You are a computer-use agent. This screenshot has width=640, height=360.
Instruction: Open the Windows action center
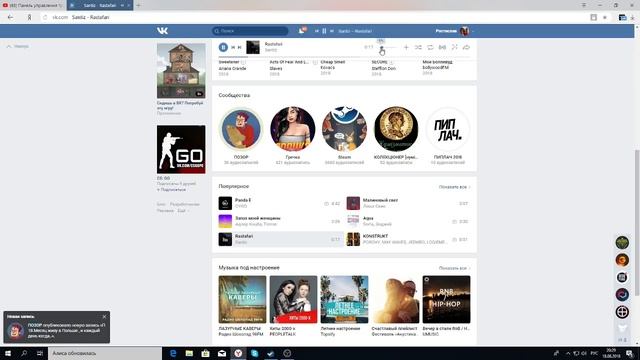click(x=629, y=353)
